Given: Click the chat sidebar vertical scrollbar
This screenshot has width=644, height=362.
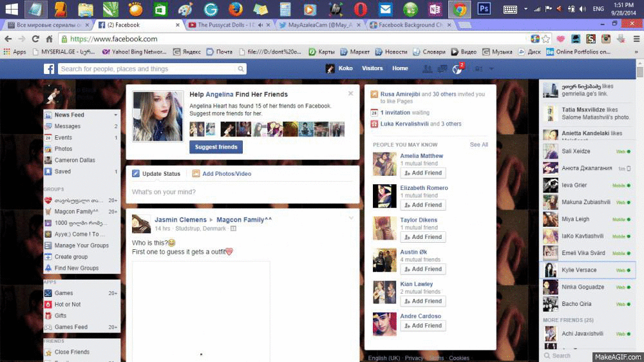Looking at the screenshot, I should coord(639,193).
